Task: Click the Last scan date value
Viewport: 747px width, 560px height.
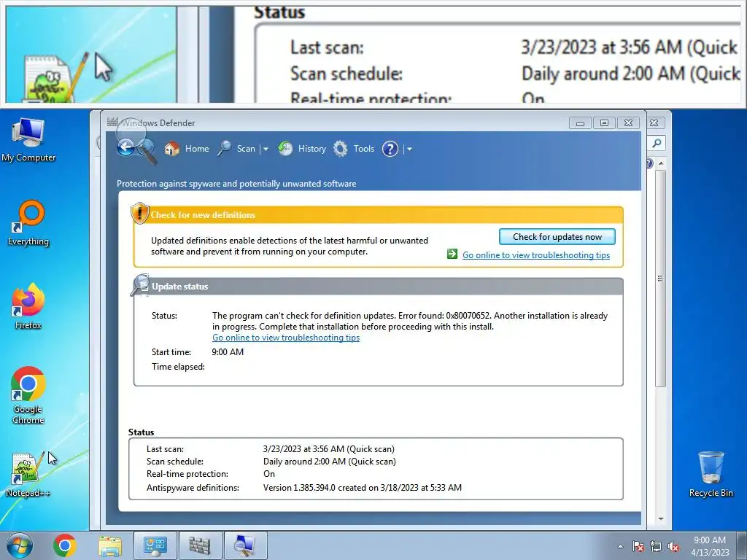Action: (329, 449)
